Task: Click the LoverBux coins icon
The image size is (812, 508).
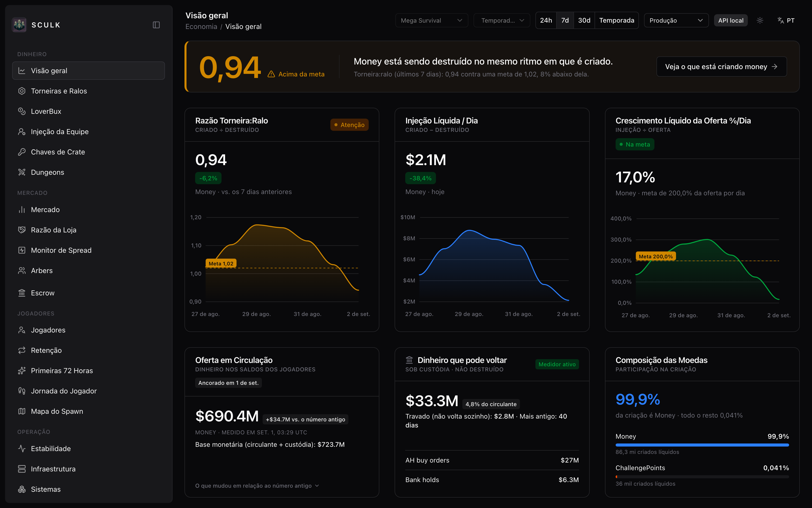Action: (22, 111)
